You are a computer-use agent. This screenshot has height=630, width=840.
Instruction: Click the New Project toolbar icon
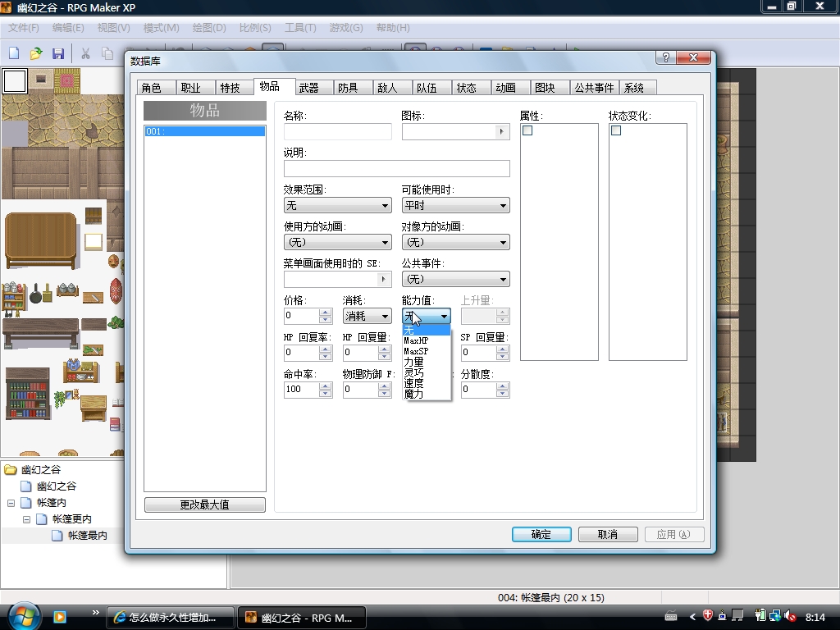(x=14, y=53)
